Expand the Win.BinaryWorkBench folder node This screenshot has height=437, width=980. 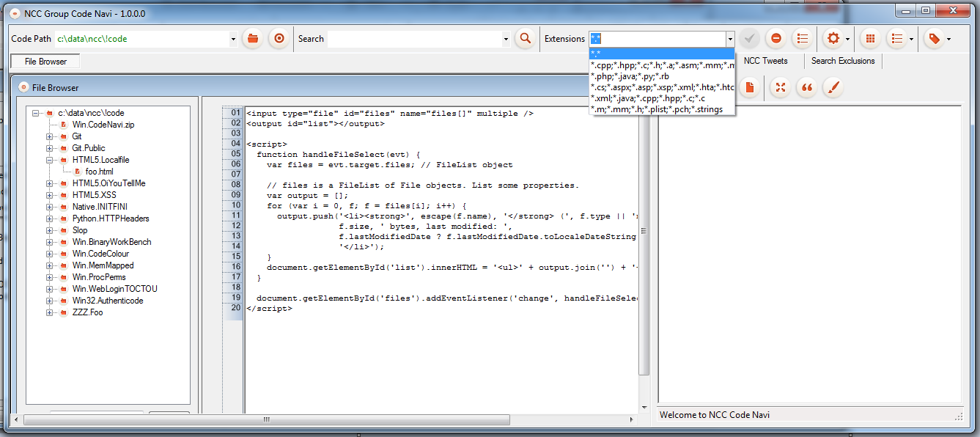[49, 242]
